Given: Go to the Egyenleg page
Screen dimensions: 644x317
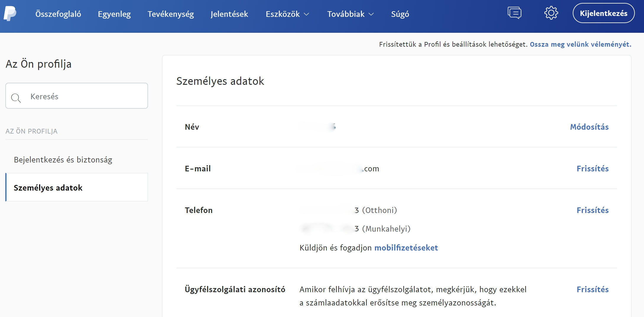Looking at the screenshot, I should pos(114,14).
